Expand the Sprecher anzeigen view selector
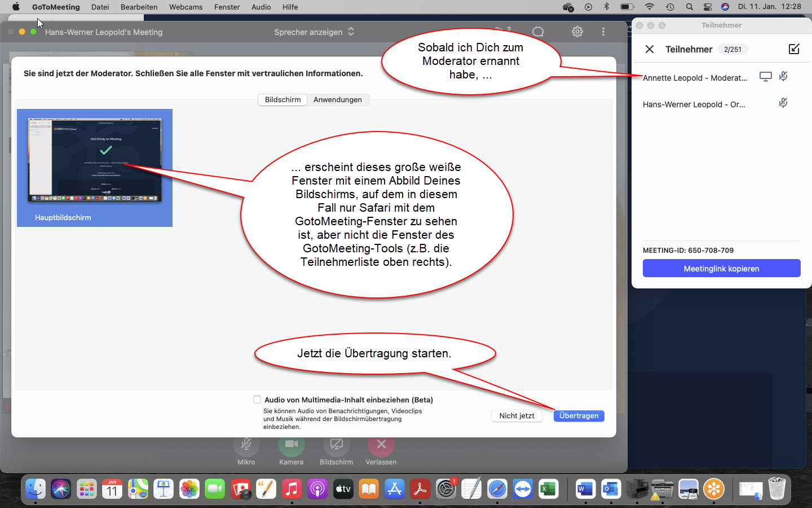This screenshot has height=508, width=812. pyautogui.click(x=314, y=32)
